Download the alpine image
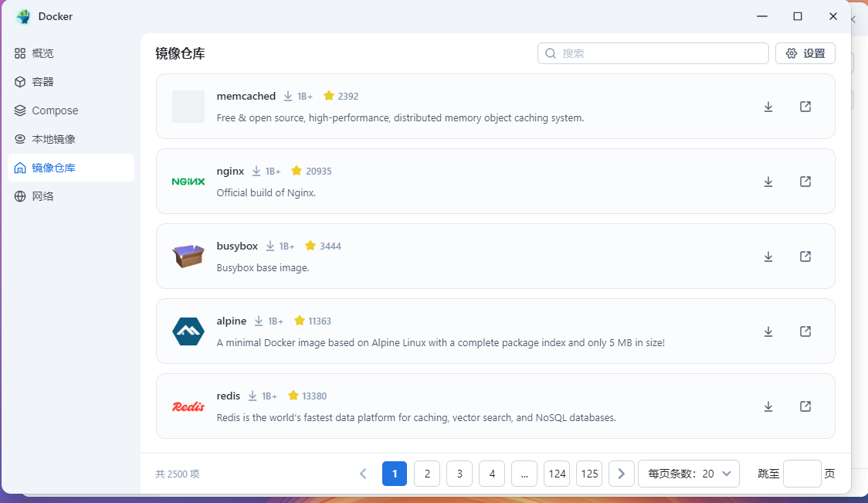The width and height of the screenshot is (868, 503). (x=768, y=331)
